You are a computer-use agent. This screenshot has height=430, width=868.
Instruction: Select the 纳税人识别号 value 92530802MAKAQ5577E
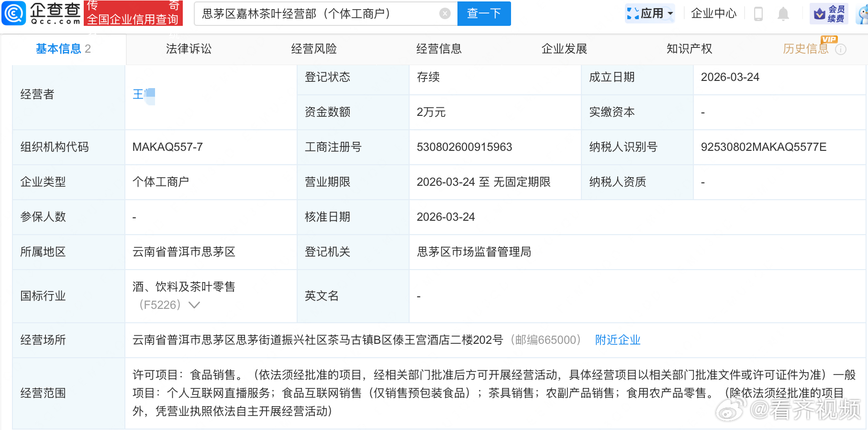[764, 147]
